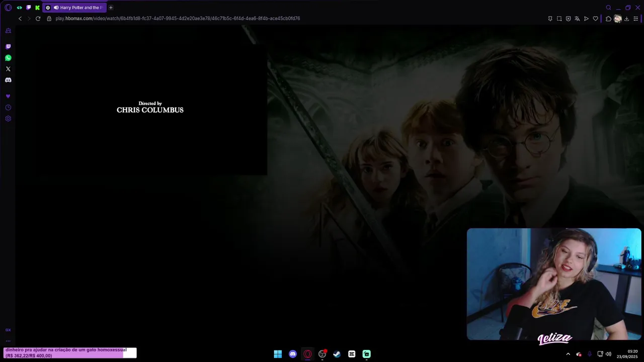Open Easy Setup sliders menu
This screenshot has width=644, height=362.
point(635,19)
